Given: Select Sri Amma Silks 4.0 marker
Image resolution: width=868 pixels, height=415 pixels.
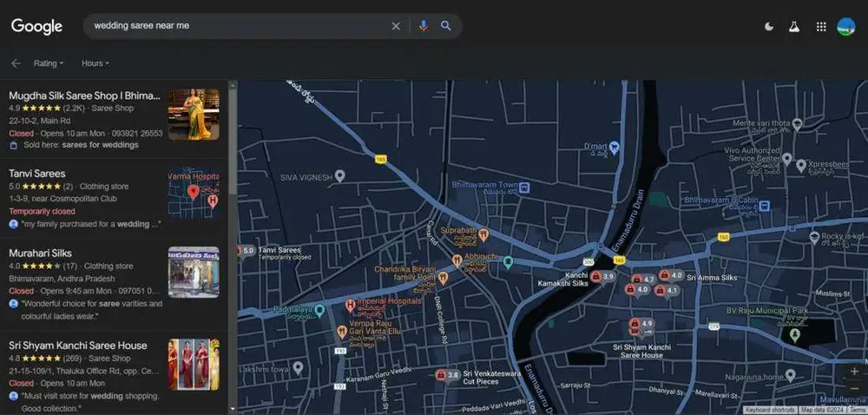Looking at the screenshot, I should tap(671, 275).
